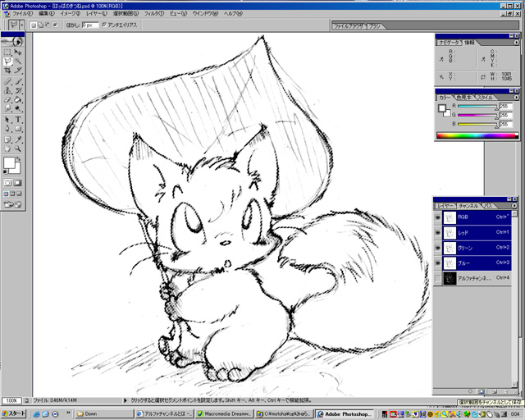The image size is (525, 420).
Task: Open the Color palette flyout menu arrow
Action: coord(516,98)
